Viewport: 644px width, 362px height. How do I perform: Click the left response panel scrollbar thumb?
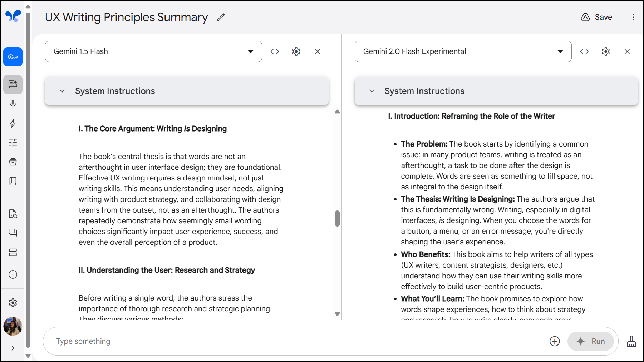(x=337, y=218)
